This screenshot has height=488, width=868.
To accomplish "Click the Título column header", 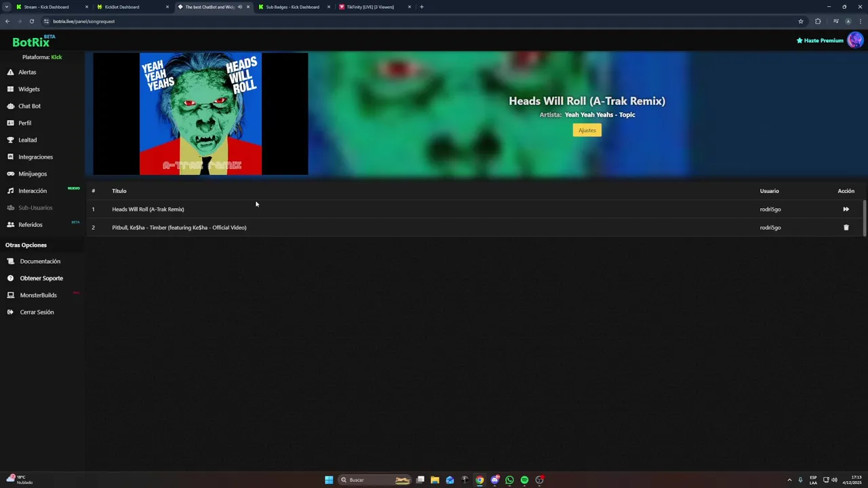I will click(119, 190).
